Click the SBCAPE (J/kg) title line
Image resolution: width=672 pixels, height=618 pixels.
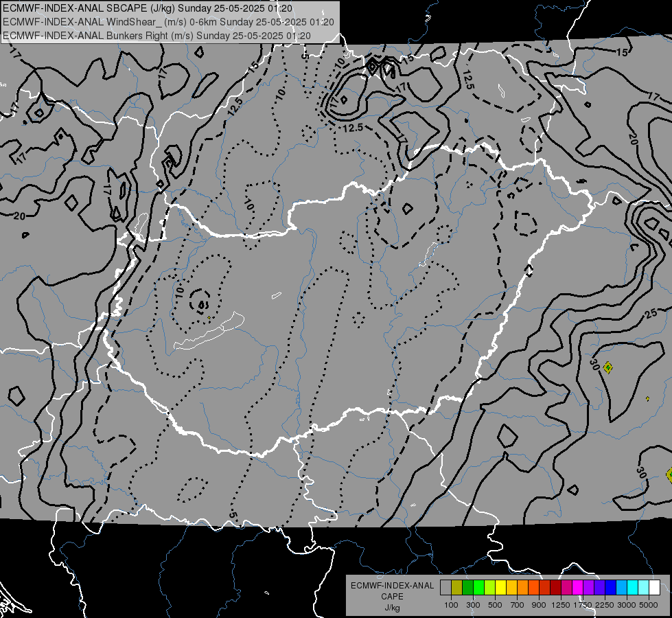(148, 8)
